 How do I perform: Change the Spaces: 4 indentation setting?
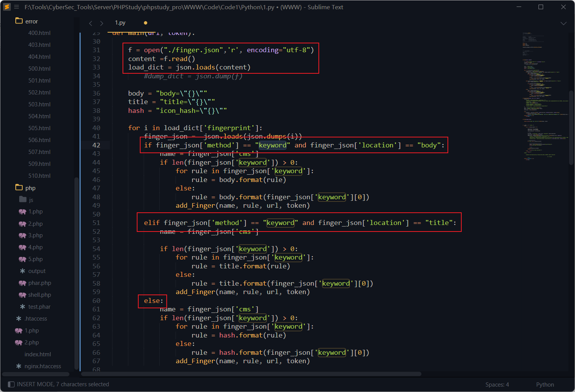(497, 385)
